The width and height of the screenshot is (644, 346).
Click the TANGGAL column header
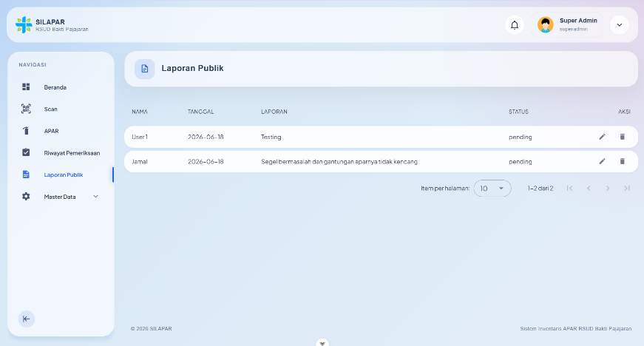[201, 112]
